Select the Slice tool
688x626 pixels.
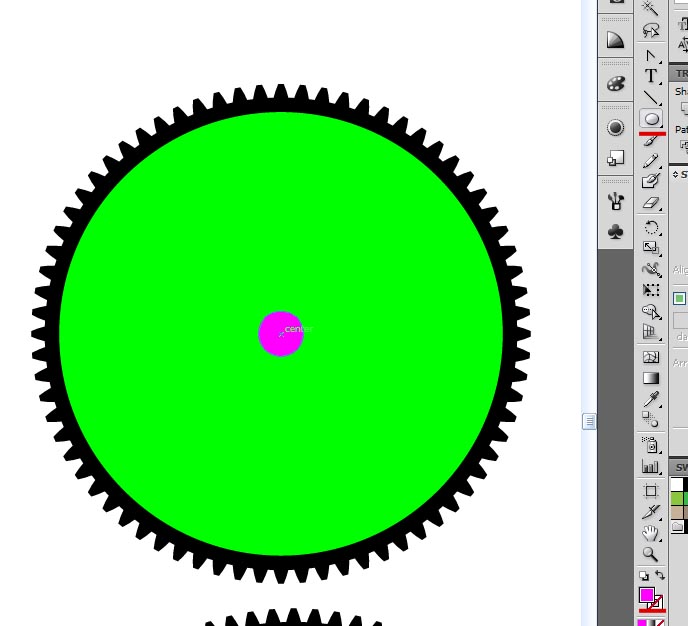(x=650, y=512)
